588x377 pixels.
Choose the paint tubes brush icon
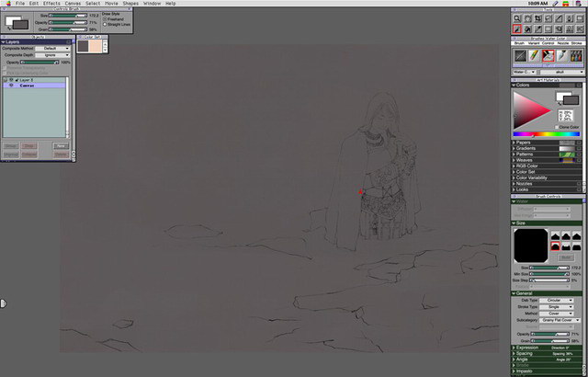pyautogui.click(x=576, y=56)
